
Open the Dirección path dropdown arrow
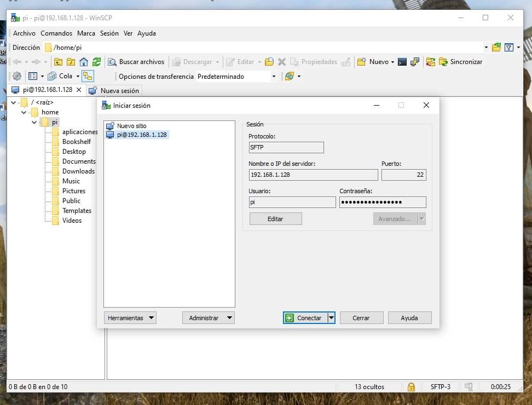(486, 47)
